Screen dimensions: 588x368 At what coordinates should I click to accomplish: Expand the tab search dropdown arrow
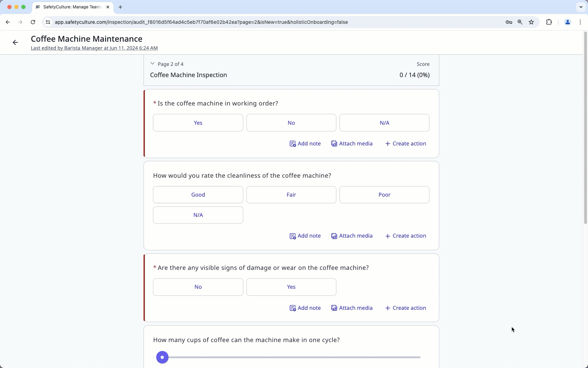581,7
